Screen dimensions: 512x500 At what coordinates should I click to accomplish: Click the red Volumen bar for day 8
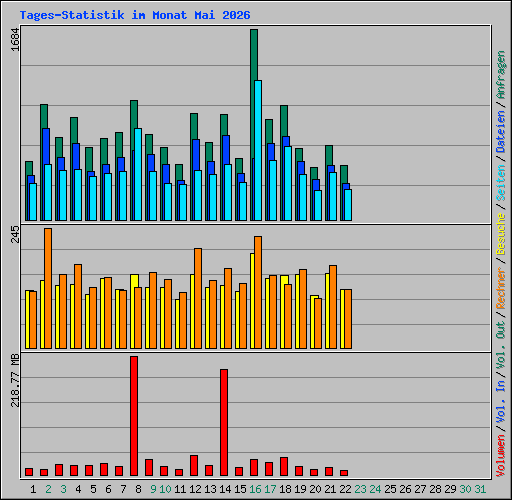134,416
